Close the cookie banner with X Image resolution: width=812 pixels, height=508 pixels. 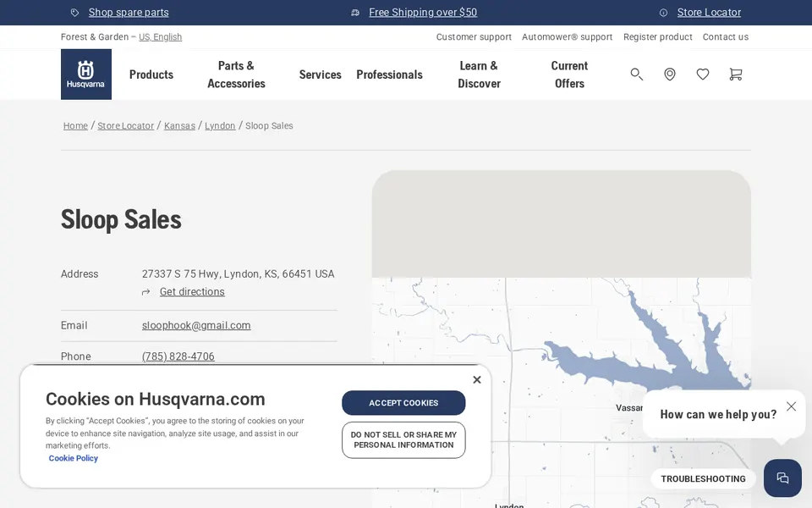click(477, 380)
